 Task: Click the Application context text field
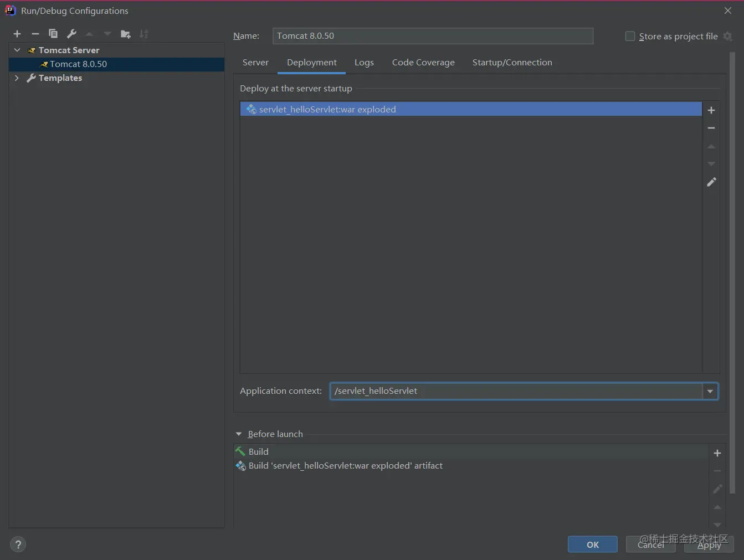[516, 391]
